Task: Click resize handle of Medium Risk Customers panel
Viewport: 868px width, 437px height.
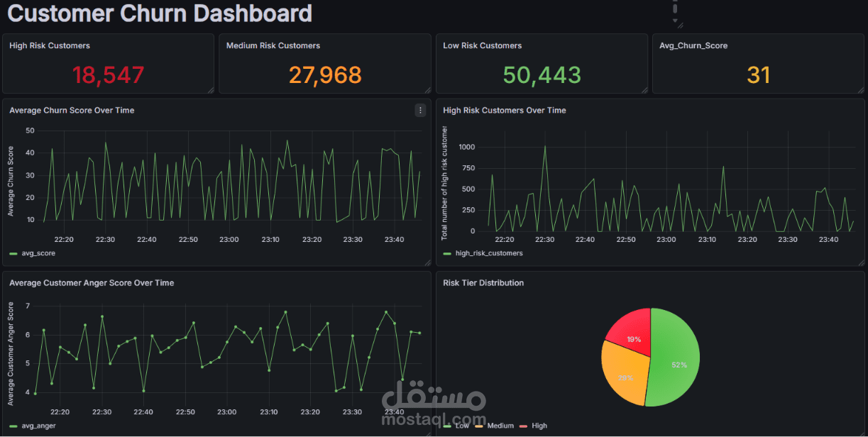Action: tap(427, 89)
